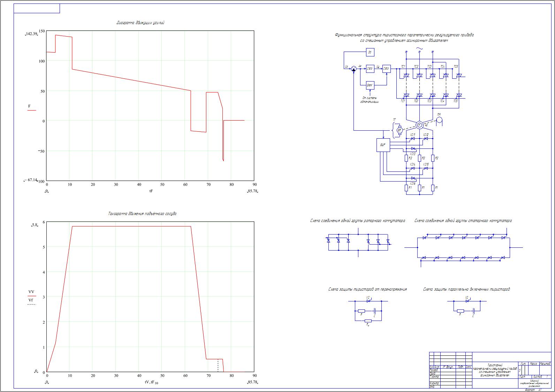Select the VS12 thyristor label

(x=426, y=135)
